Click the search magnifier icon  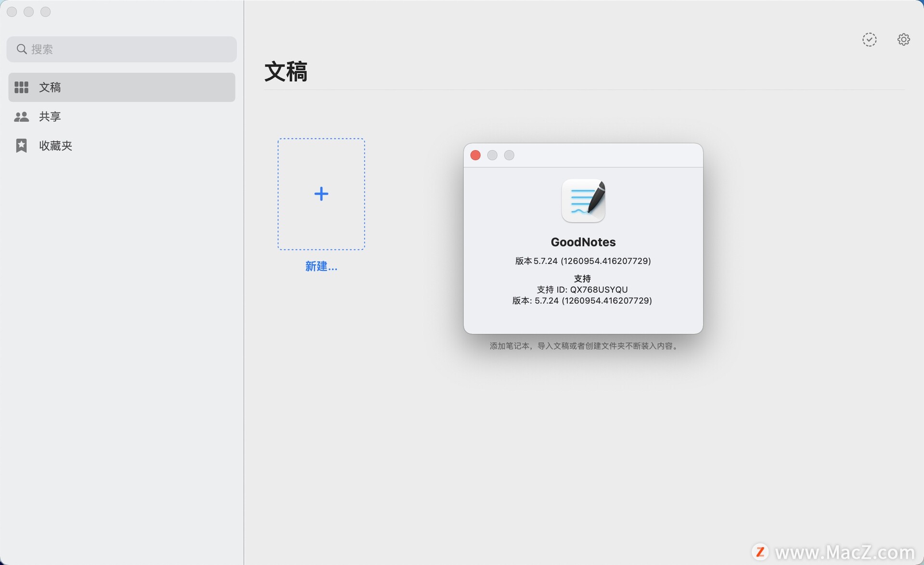click(x=21, y=49)
